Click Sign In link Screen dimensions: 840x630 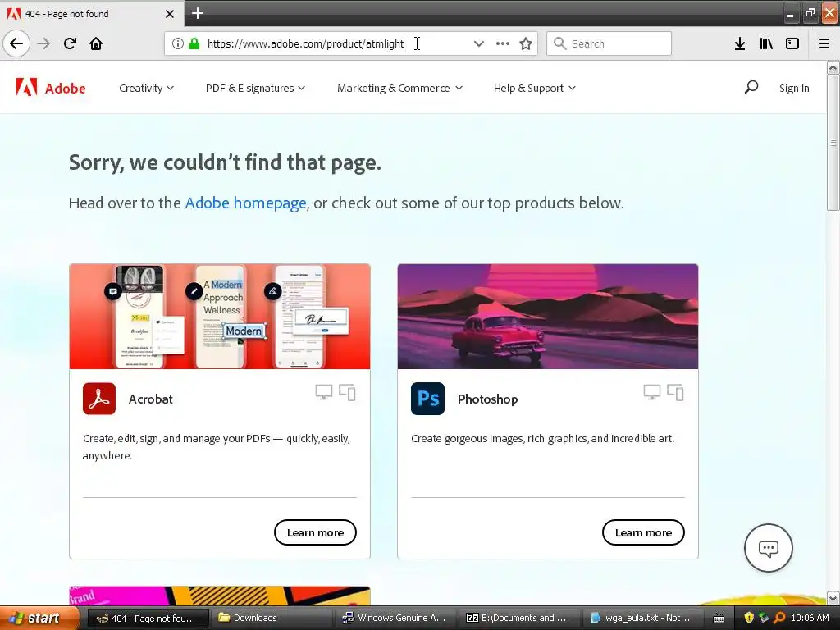[x=794, y=88]
